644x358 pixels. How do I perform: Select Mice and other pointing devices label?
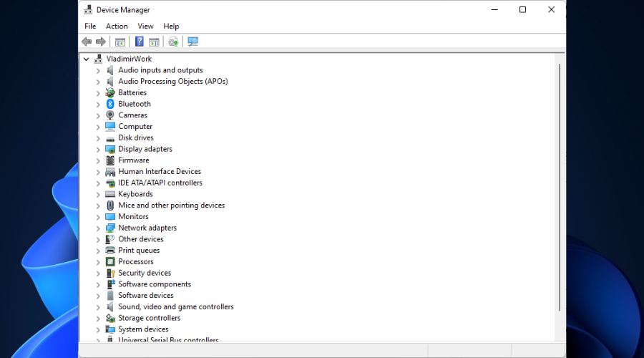(172, 205)
